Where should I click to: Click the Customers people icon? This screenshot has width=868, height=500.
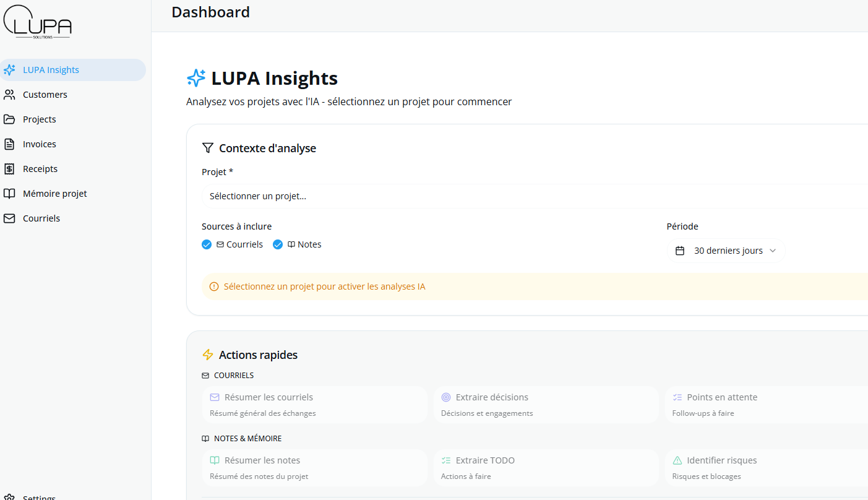pos(9,95)
